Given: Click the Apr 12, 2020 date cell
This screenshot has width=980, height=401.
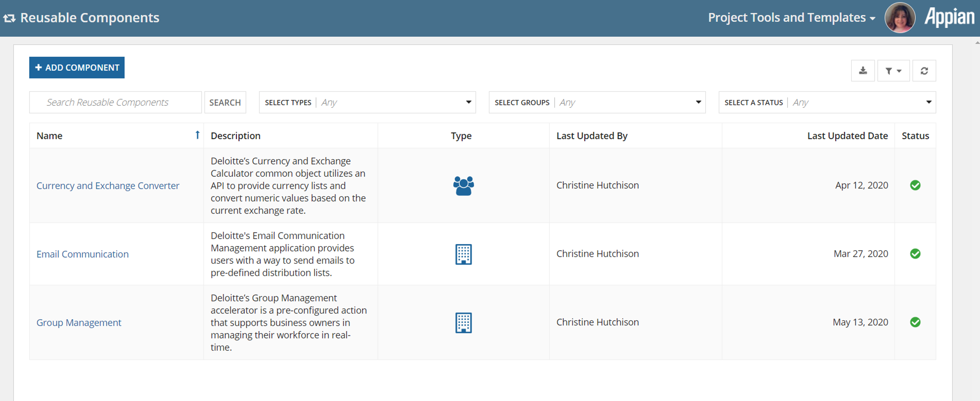Looking at the screenshot, I should point(862,185).
